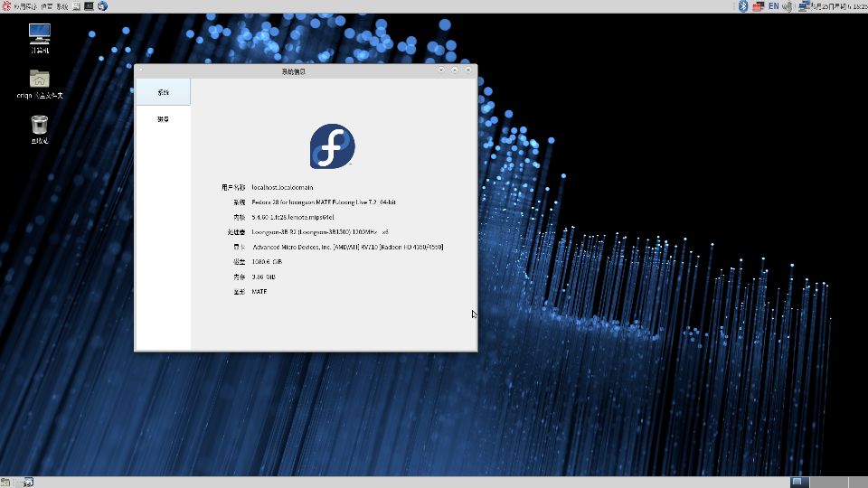The image size is (868, 488).
Task: Click the Fedora 28 for loongson system text
Action: (x=324, y=202)
